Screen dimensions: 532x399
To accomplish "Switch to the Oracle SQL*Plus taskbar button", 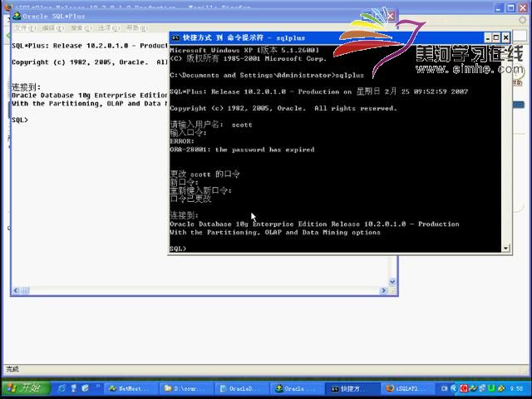I will pos(298,389).
